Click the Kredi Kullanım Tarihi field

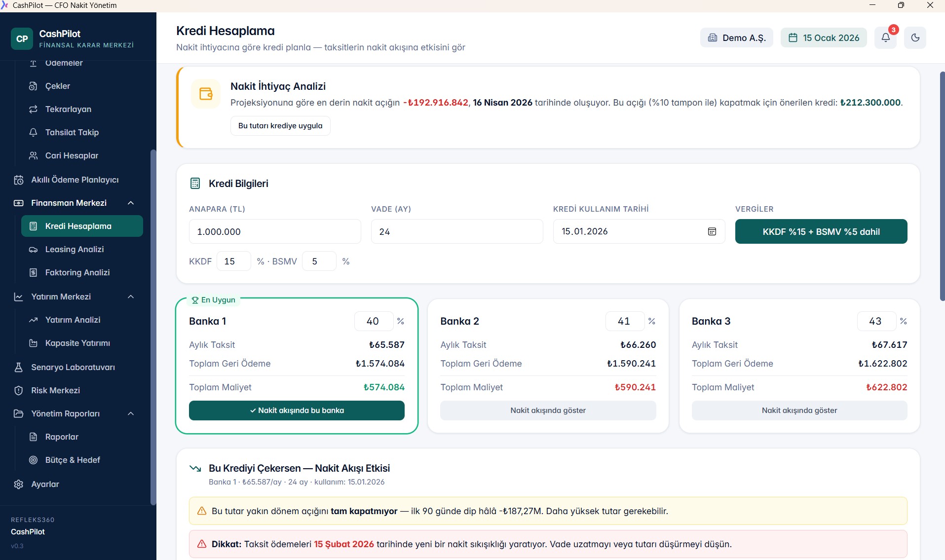click(639, 231)
